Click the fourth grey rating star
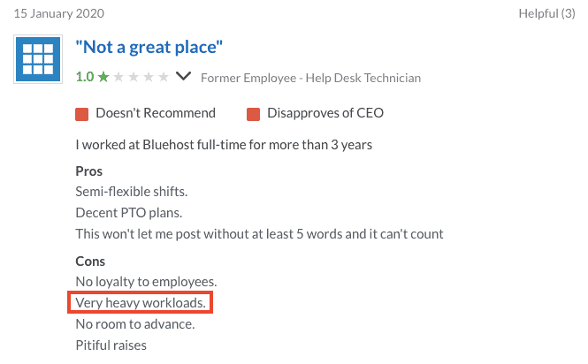The height and width of the screenshot is (364, 588). click(149, 77)
